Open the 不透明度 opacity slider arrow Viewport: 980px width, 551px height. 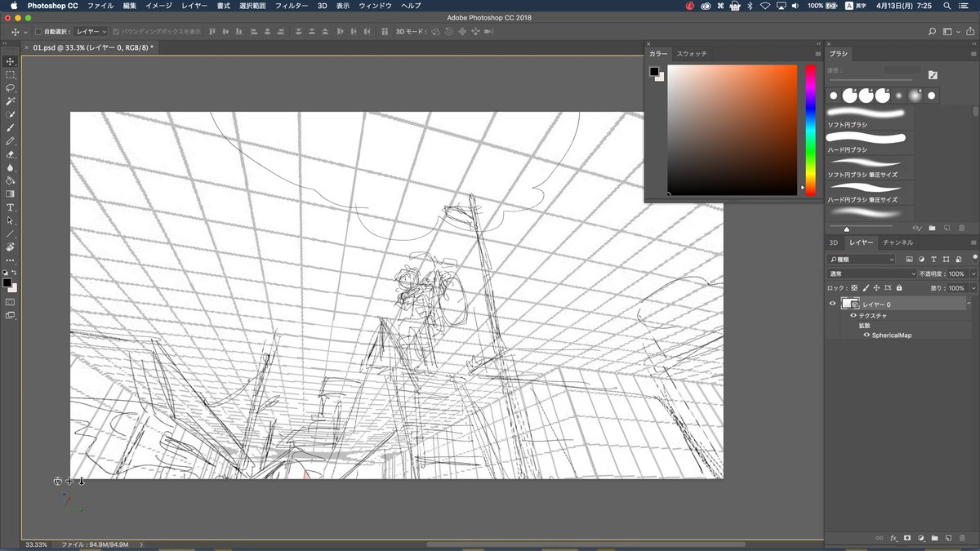coord(972,273)
